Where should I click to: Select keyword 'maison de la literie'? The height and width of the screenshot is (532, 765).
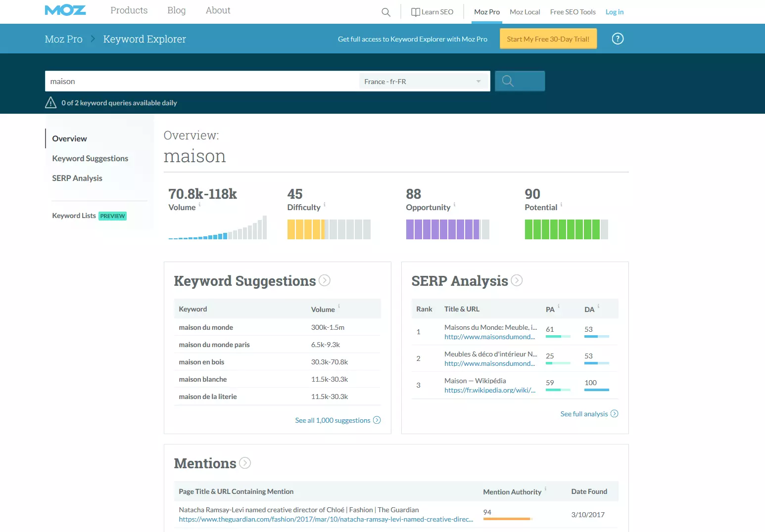point(208,397)
